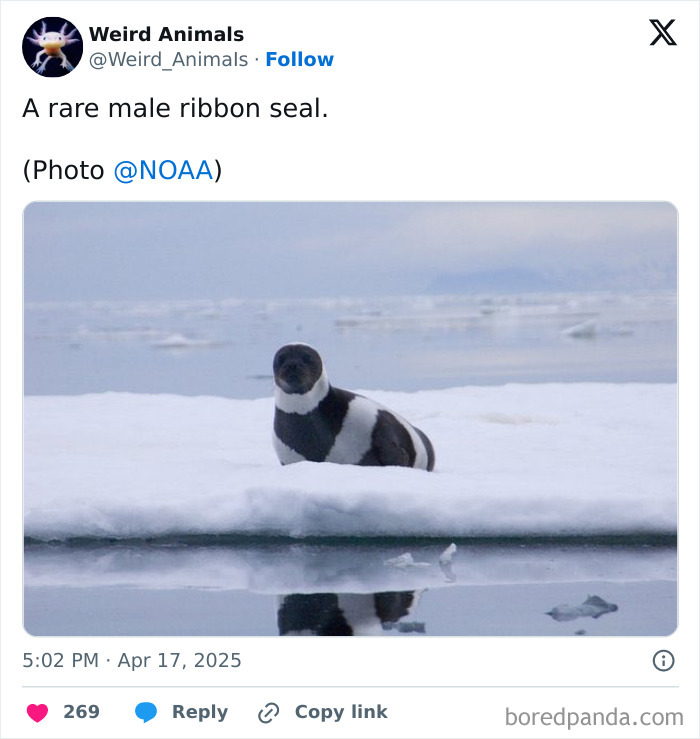This screenshot has height=739, width=700.
Task: Open the Weird Animals display name
Action: tap(166, 34)
